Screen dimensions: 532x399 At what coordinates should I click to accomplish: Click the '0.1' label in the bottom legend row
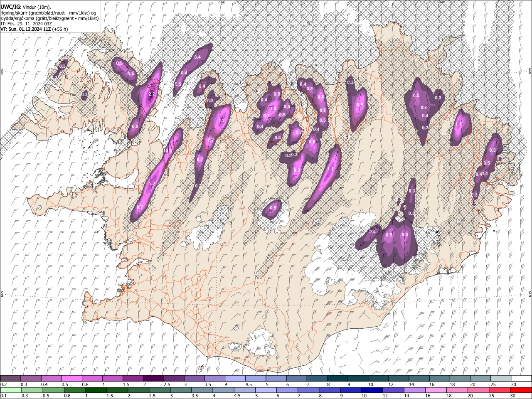click(x=3, y=396)
